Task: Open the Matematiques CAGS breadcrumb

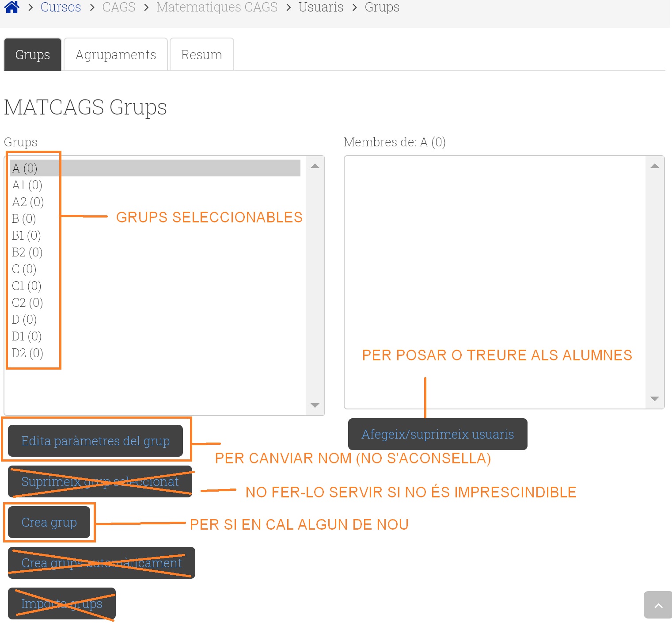Action: tap(217, 7)
